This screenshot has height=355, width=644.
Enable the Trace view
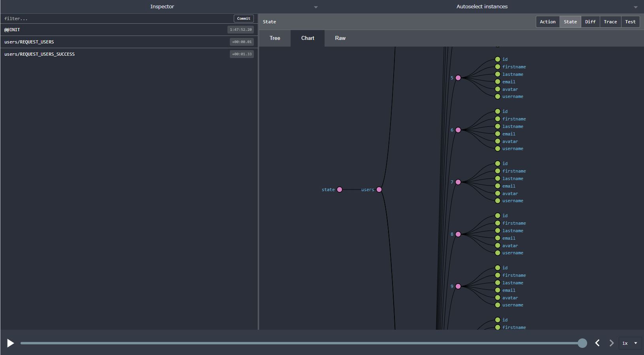click(610, 22)
